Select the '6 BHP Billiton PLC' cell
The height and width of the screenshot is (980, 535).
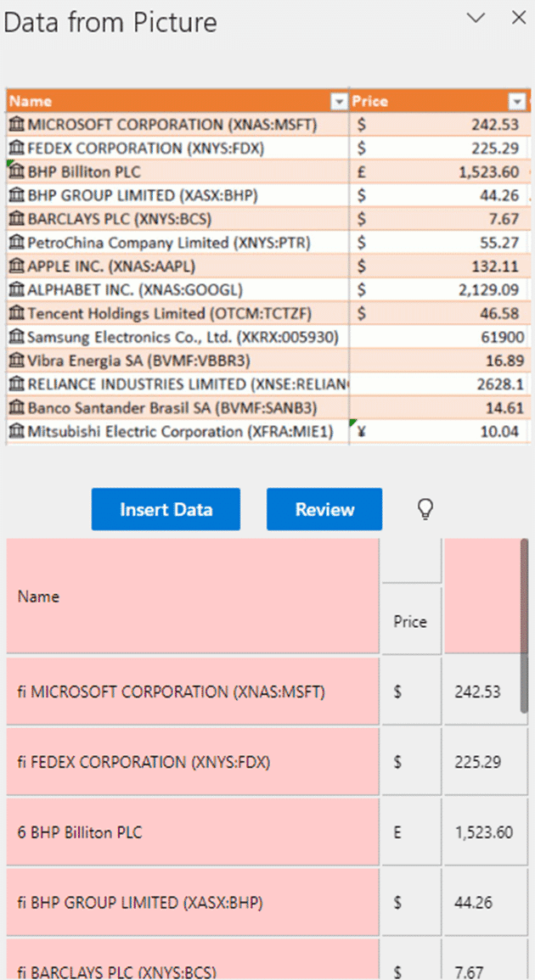tap(193, 832)
